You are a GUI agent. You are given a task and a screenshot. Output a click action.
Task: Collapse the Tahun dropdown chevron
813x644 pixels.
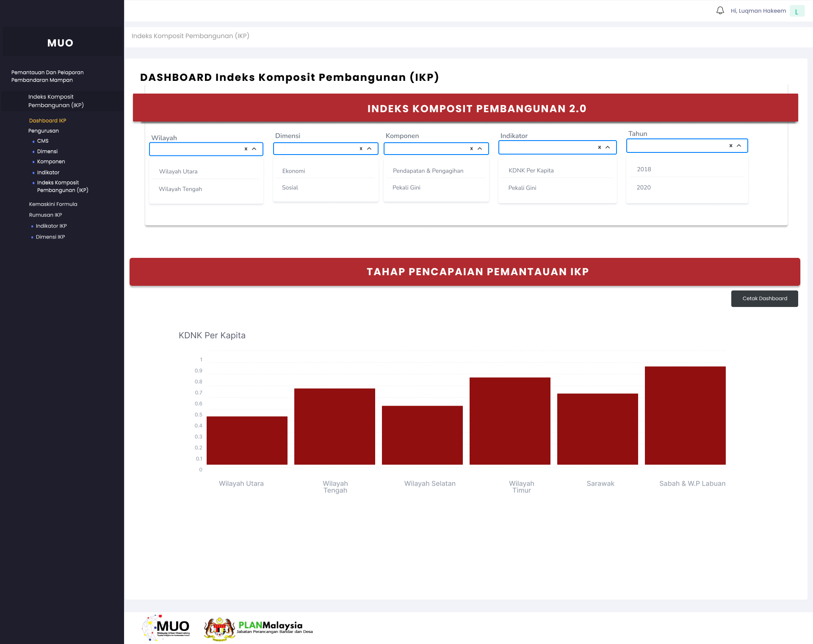739,146
